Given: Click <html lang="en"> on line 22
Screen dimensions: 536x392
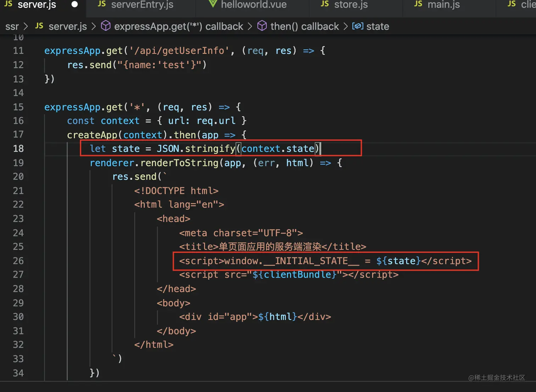Looking at the screenshot, I should click(179, 205).
